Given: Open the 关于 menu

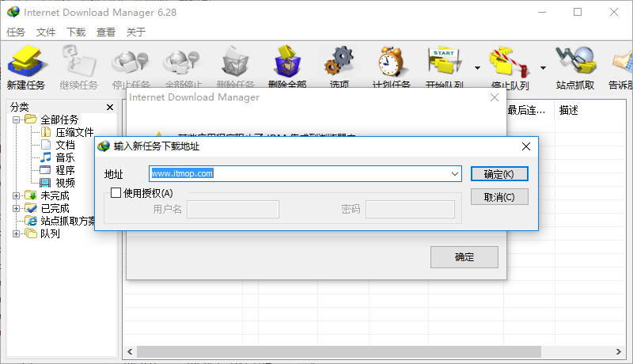Looking at the screenshot, I should pos(135,32).
